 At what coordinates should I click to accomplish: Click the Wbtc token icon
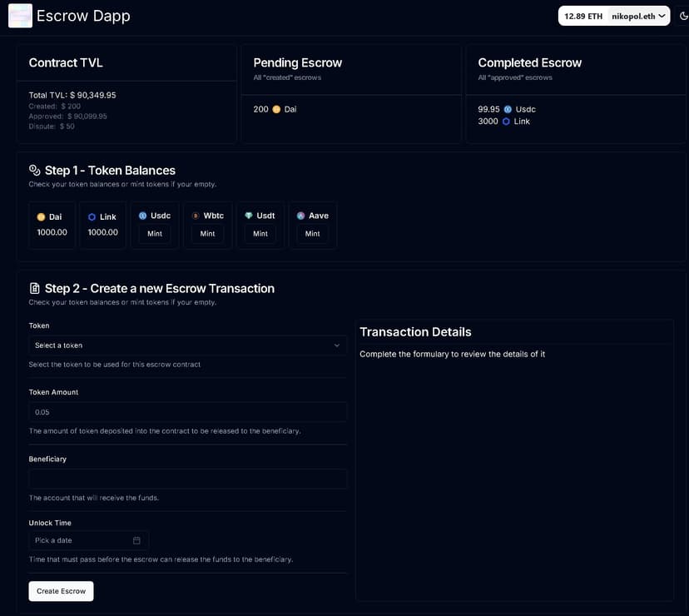click(195, 215)
